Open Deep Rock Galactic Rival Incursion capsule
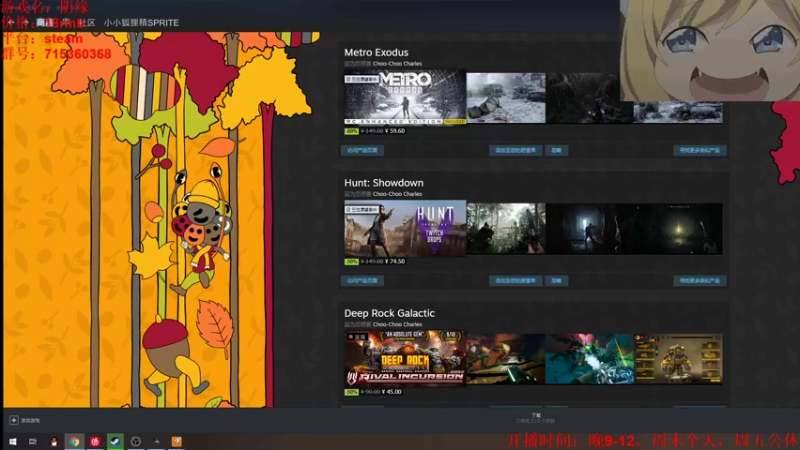This screenshot has width=800, height=450. (x=405, y=358)
